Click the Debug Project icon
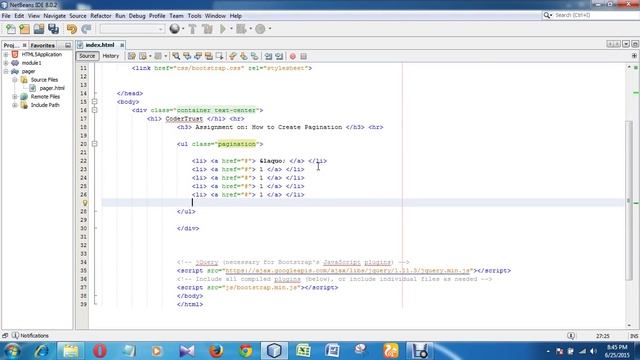 [x=241, y=29]
